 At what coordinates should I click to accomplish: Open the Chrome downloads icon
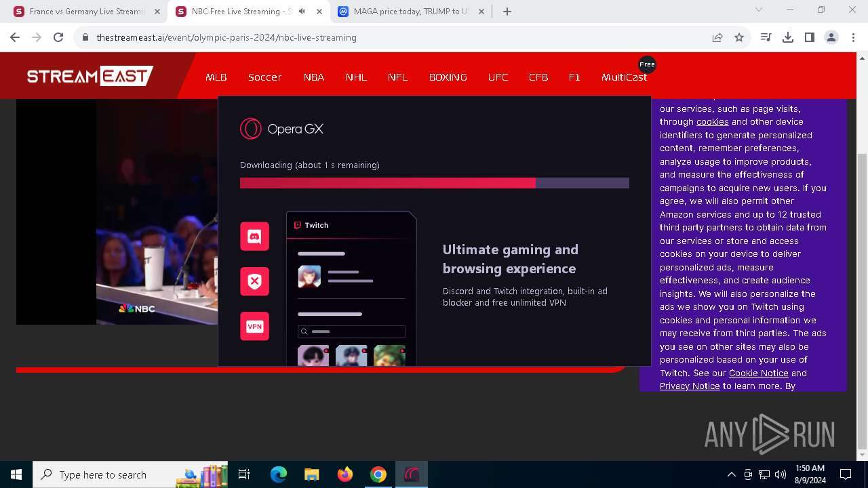click(788, 37)
